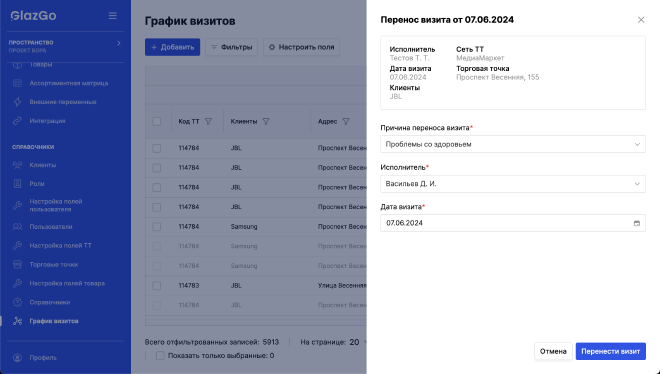Viewport: 660px width, 374px height.
Task: Click the Внешние переменные lightning icon
Action: pos(17,102)
